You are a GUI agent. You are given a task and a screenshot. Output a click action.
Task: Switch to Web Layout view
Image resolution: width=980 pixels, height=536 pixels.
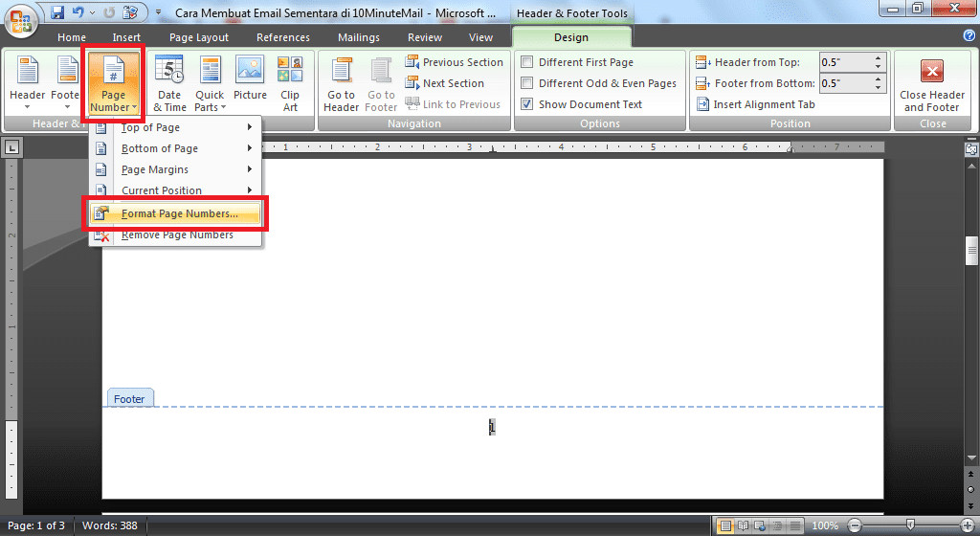pos(760,526)
